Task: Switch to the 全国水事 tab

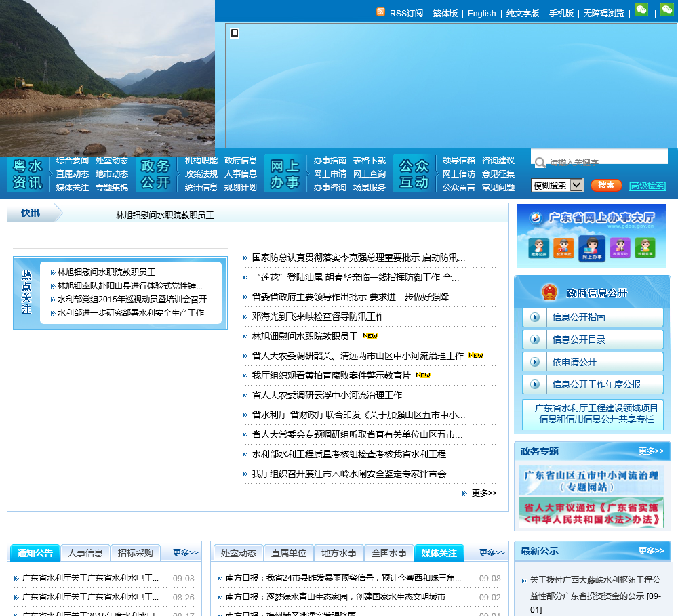Action: (388, 553)
